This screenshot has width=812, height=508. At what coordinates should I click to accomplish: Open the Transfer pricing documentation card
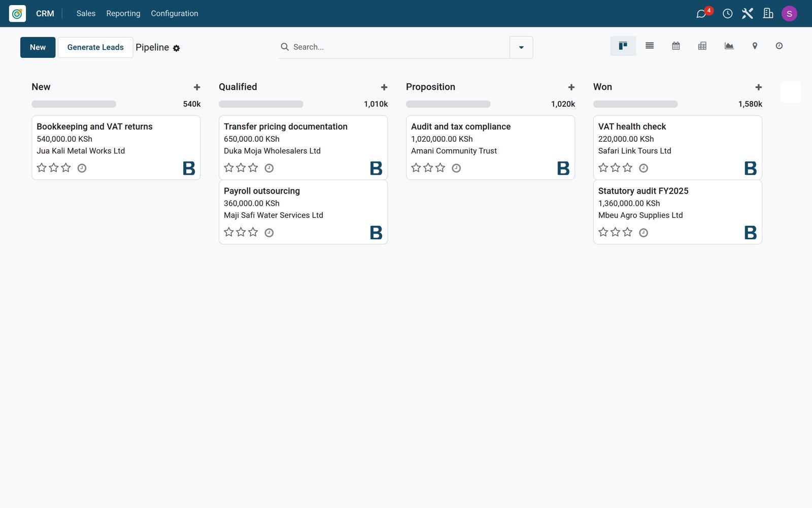click(303, 147)
